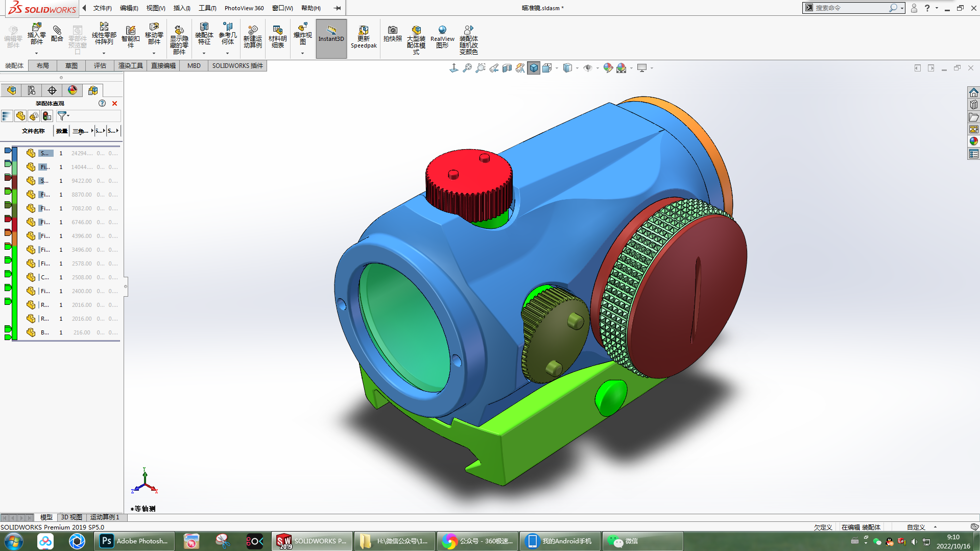Toggle Instant3D mode

pyautogui.click(x=331, y=38)
